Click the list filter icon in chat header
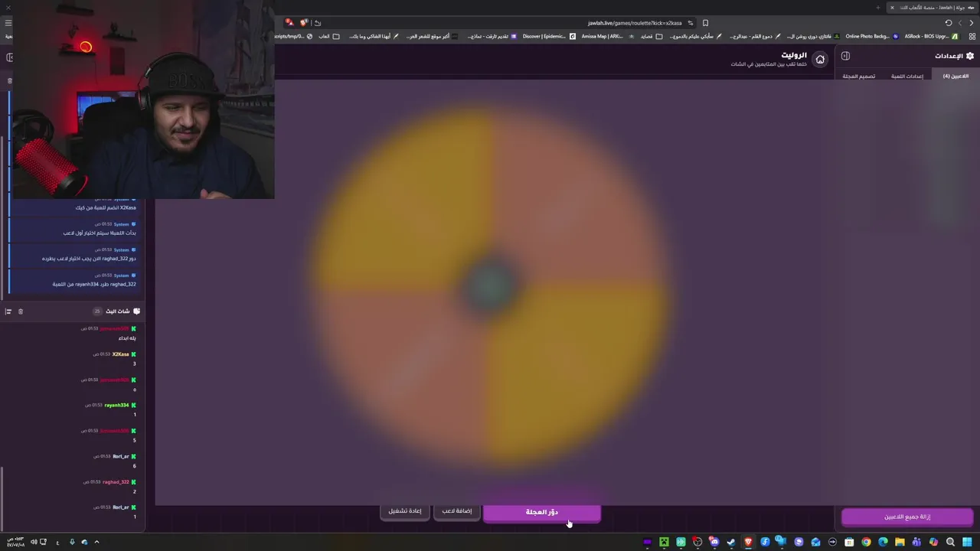 8,311
